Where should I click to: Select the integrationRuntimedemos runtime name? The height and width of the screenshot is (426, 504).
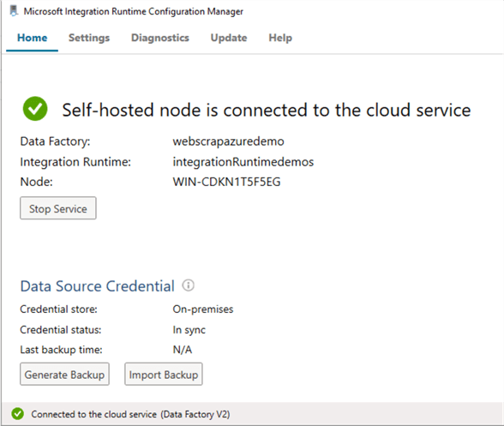coord(243,162)
